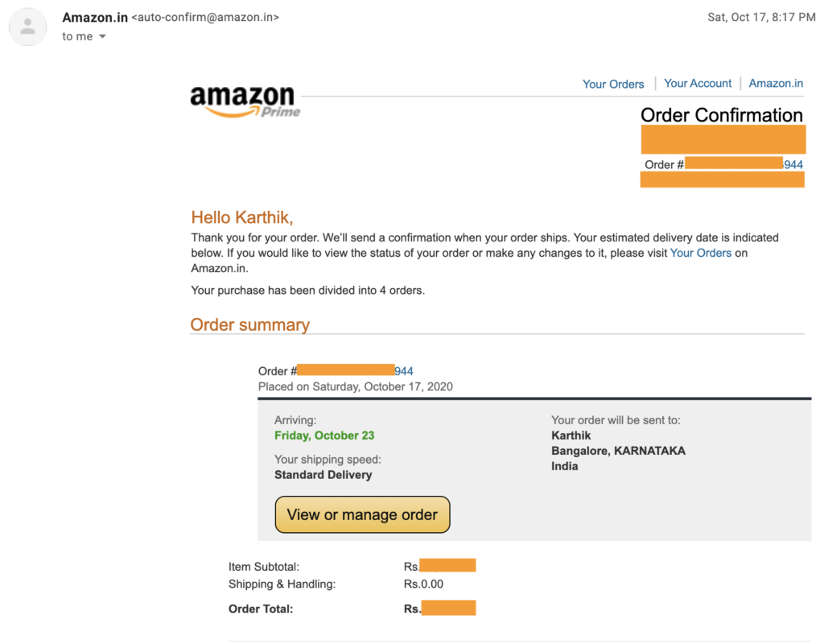Click the Order summary section title

click(x=249, y=324)
